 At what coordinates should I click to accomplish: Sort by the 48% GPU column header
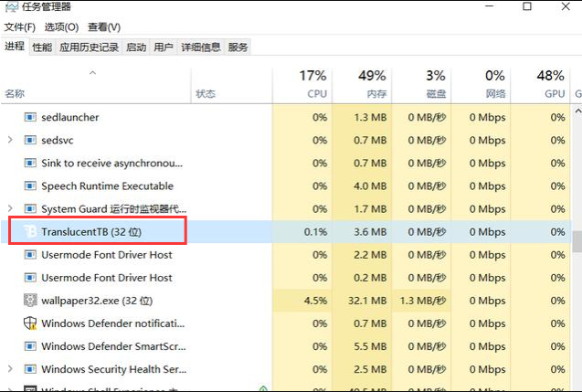pyautogui.click(x=540, y=85)
